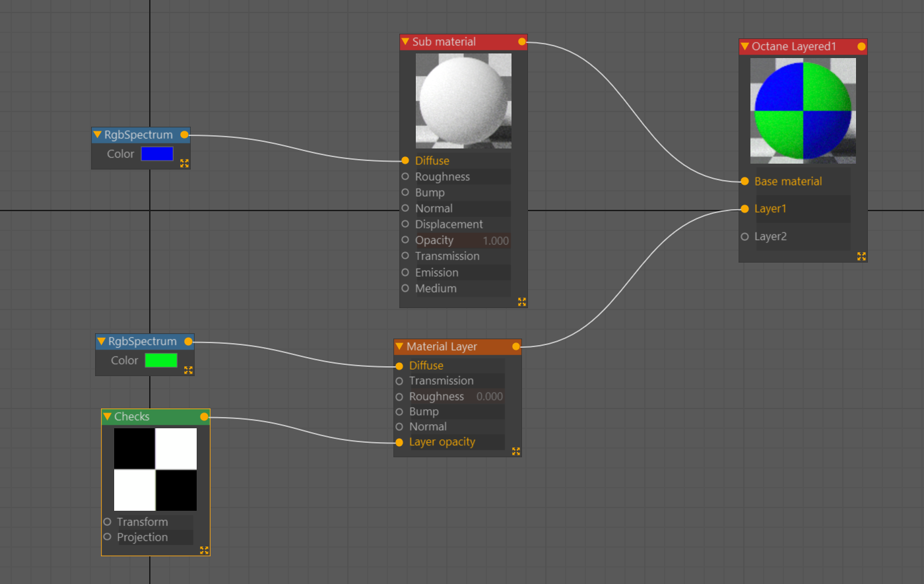Open the green Color swatch
Screen dimensions: 924x584
click(x=161, y=360)
